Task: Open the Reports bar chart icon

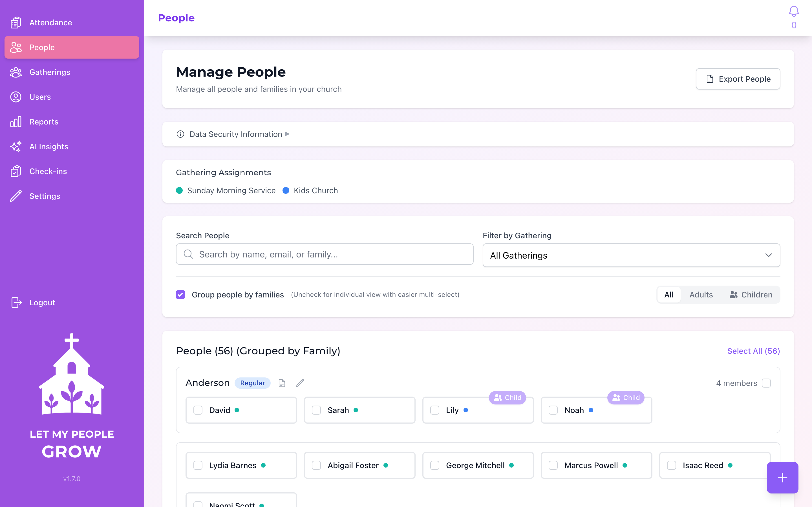Action: click(16, 122)
